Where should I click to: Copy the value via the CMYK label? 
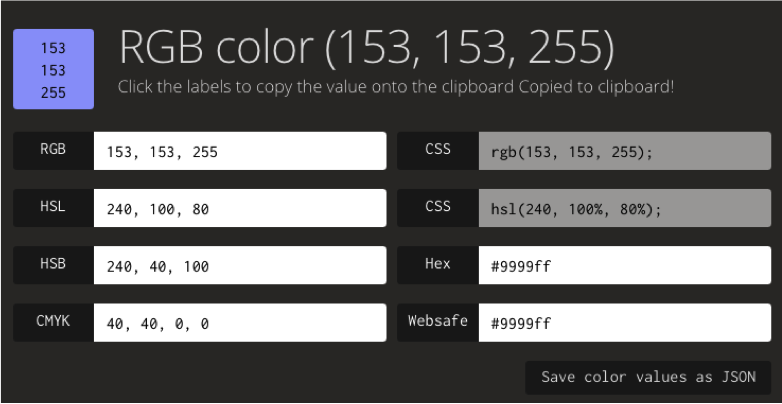pyautogui.click(x=53, y=322)
